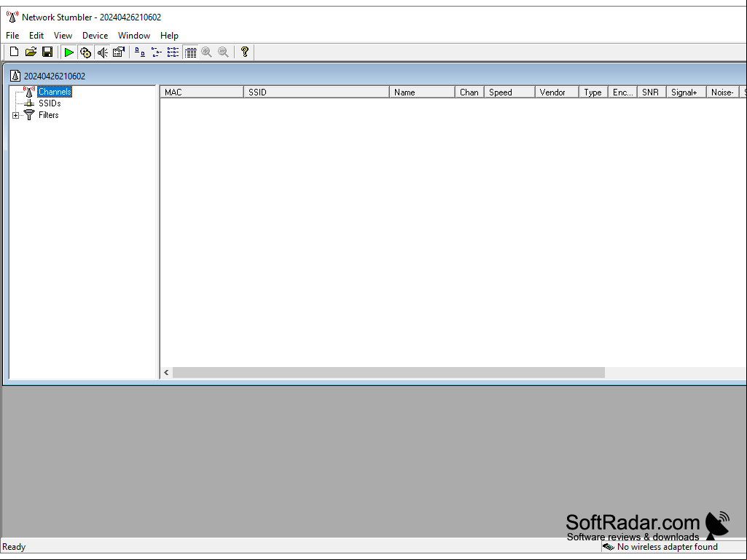Open the Device menu
This screenshot has width=747, height=560.
point(95,36)
